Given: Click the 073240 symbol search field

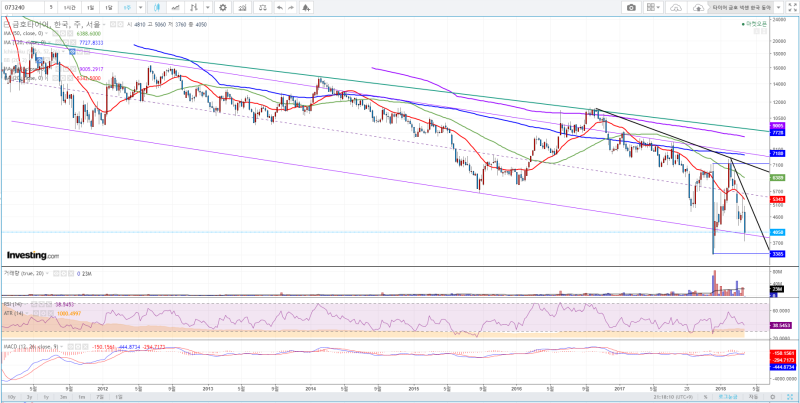Looking at the screenshot, I should click(23, 8).
